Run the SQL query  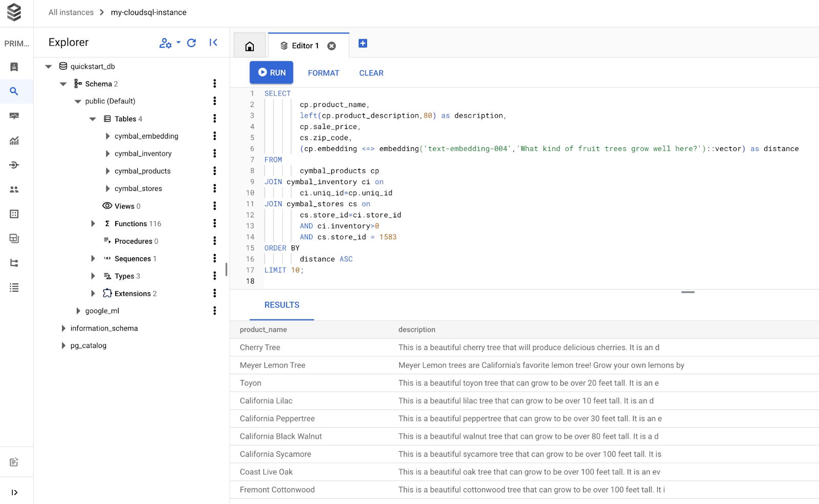click(271, 73)
